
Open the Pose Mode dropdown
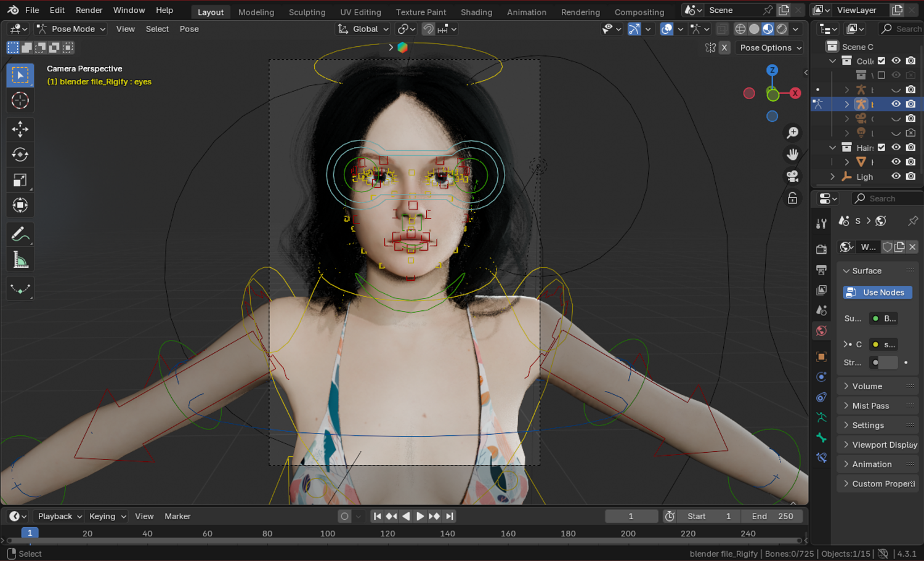[71, 29]
